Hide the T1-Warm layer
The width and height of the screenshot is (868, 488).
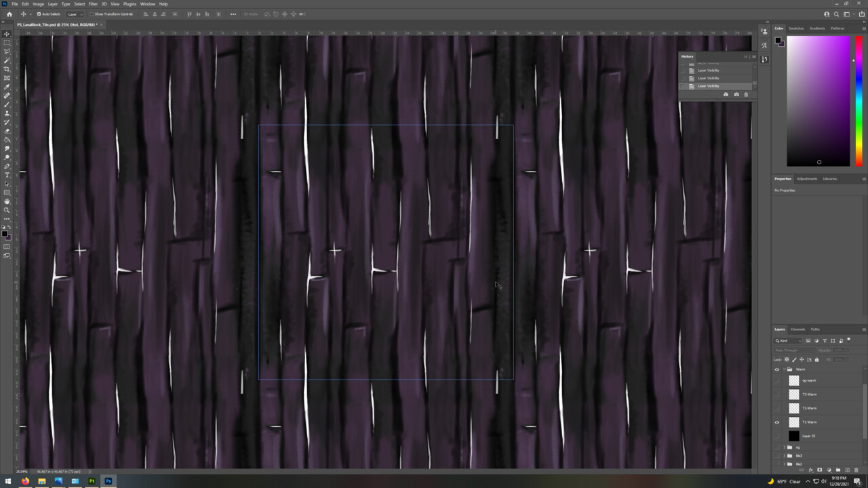tap(777, 422)
